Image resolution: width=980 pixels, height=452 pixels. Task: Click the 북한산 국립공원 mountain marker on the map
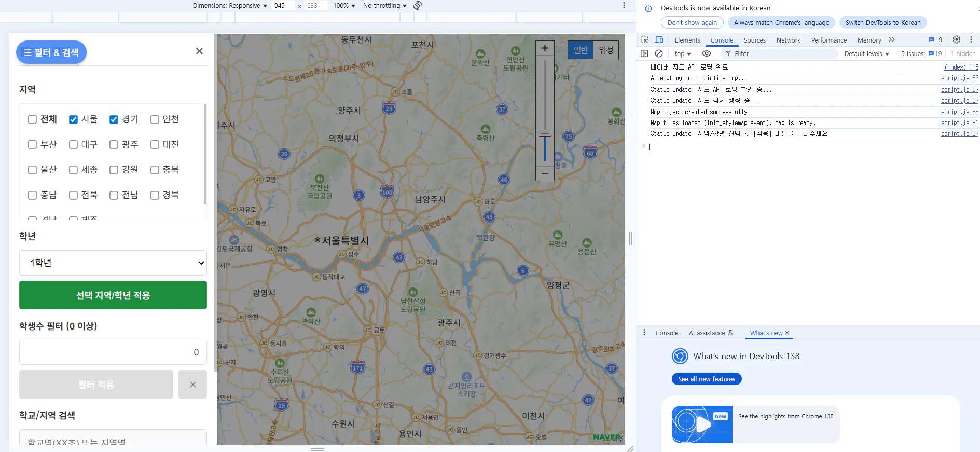click(320, 179)
